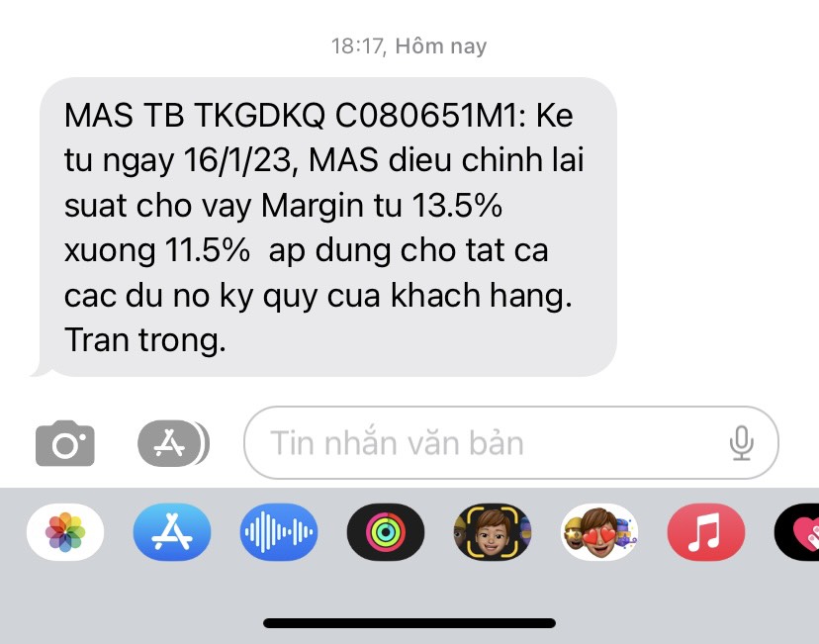The height and width of the screenshot is (644, 819).
Task: Toggle the App Store drawer button
Action: [x=173, y=443]
